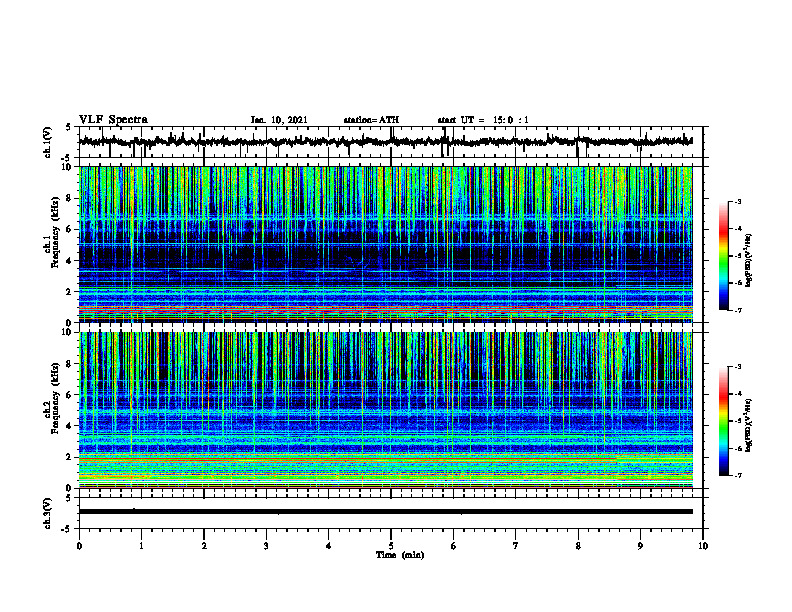Click the "-7" label on ch.2 color bar
The height and width of the screenshot is (612, 792).
point(737,476)
